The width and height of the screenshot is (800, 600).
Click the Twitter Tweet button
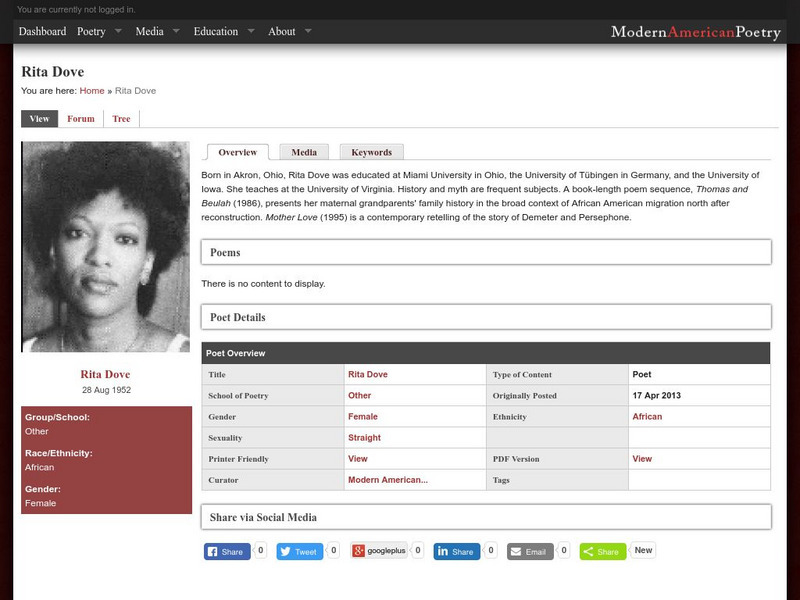coord(298,551)
